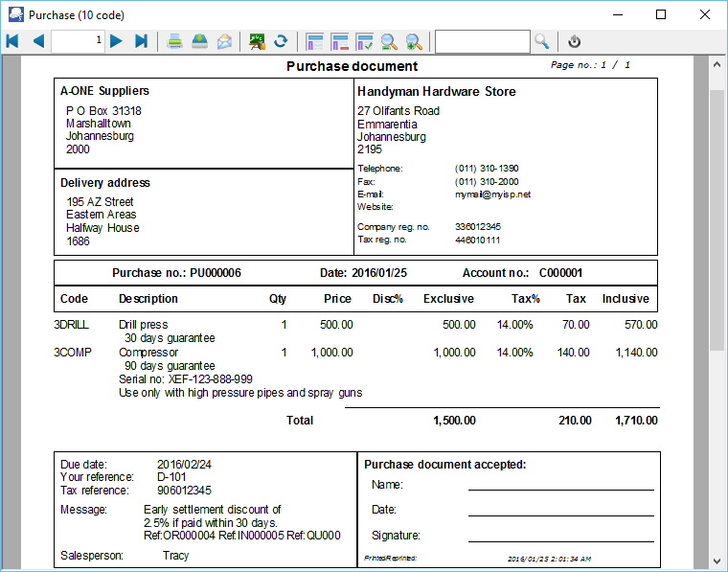Zoom in with the plus magnifier
This screenshot has width=728, height=572.
point(414,41)
